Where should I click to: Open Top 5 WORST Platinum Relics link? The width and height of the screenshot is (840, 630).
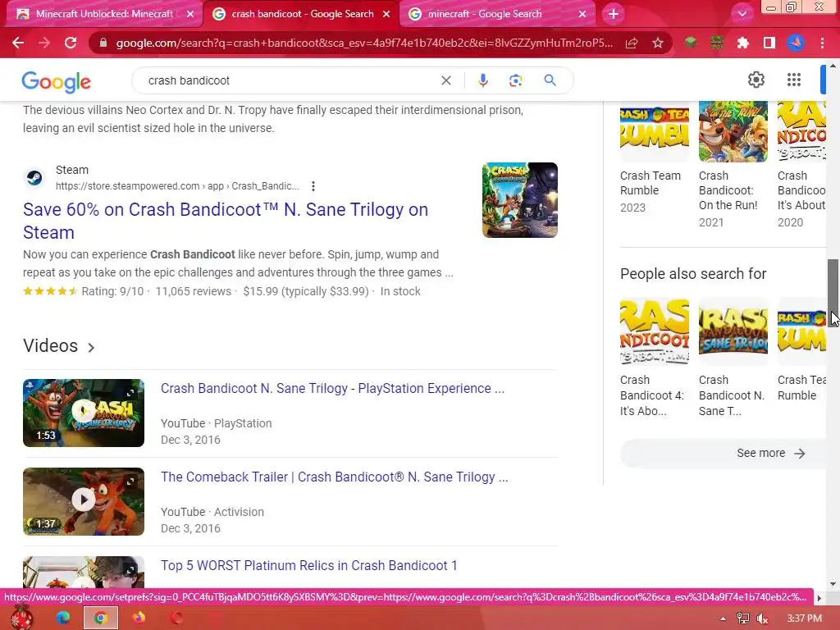click(x=309, y=565)
